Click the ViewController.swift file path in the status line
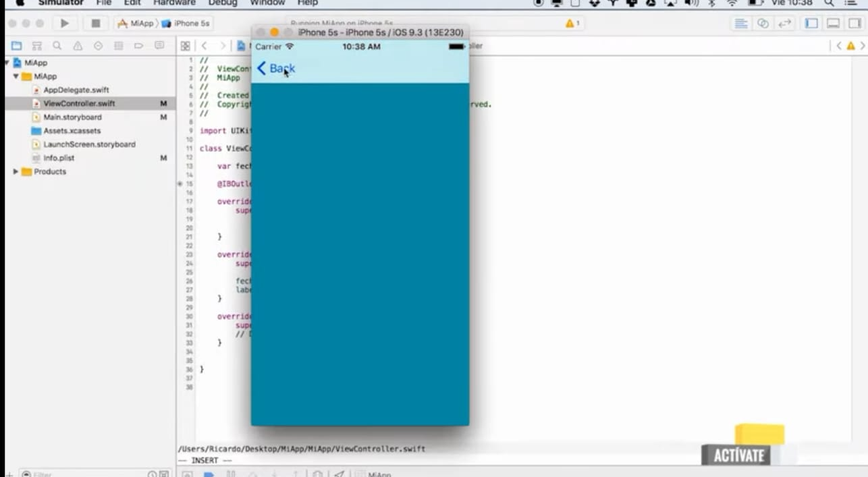Viewport: 868px width, 477px height. pos(302,449)
